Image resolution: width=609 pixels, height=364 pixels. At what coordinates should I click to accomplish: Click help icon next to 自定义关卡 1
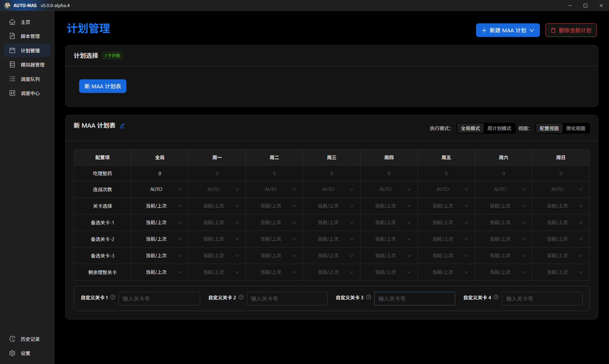pyautogui.click(x=113, y=297)
